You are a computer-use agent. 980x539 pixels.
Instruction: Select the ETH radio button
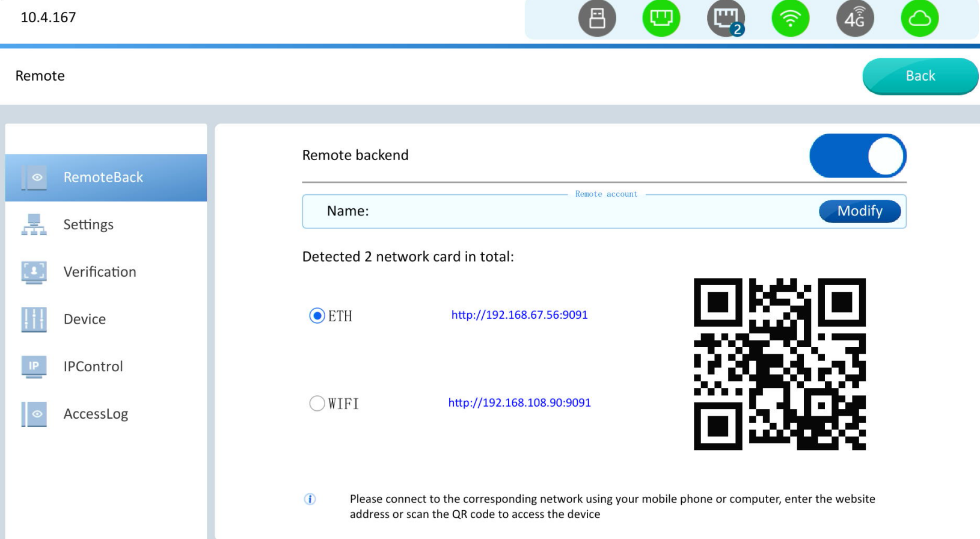pyautogui.click(x=317, y=316)
